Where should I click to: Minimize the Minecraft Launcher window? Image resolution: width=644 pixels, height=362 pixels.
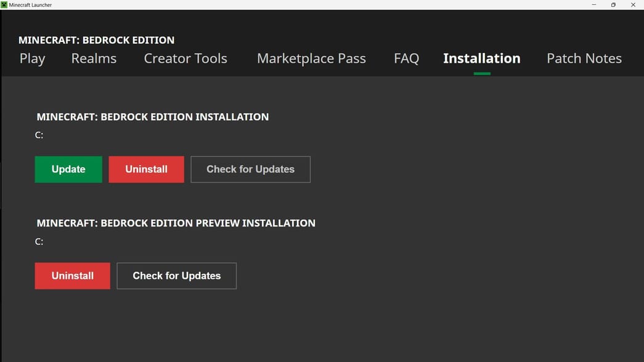(x=593, y=4)
